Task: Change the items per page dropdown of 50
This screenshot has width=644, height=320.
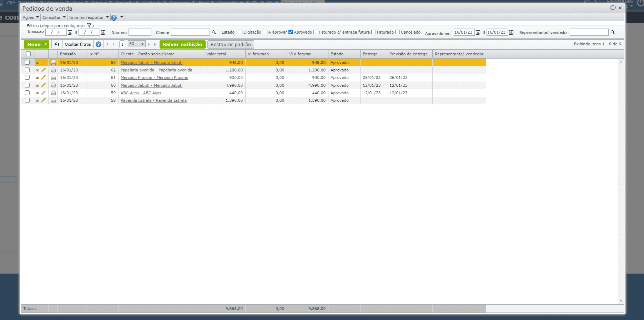Action: tap(137, 44)
